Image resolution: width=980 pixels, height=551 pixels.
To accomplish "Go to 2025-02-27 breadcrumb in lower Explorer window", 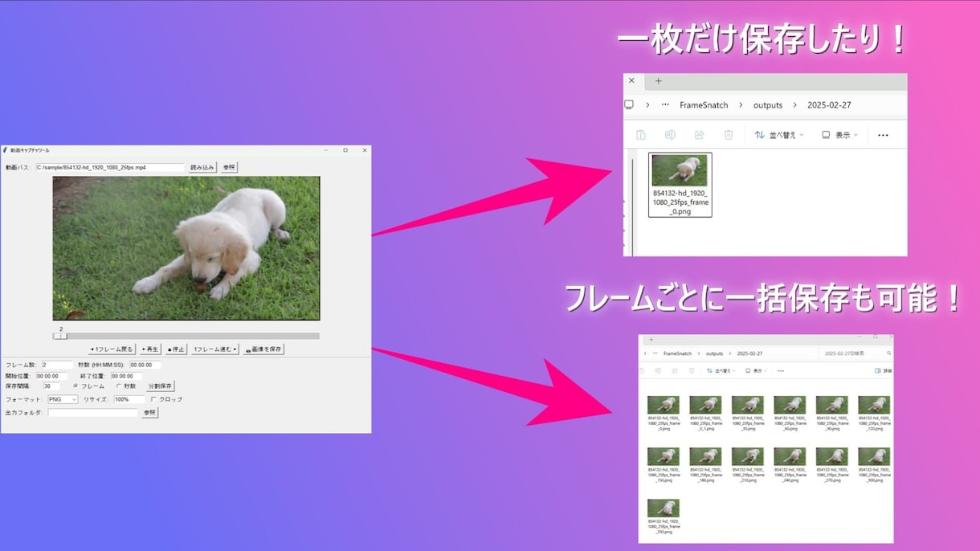I will point(749,353).
